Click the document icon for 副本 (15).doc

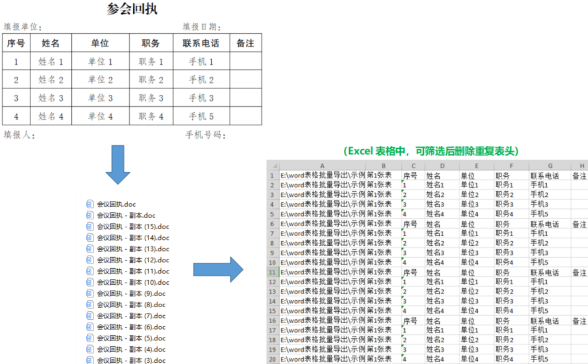click(90, 226)
